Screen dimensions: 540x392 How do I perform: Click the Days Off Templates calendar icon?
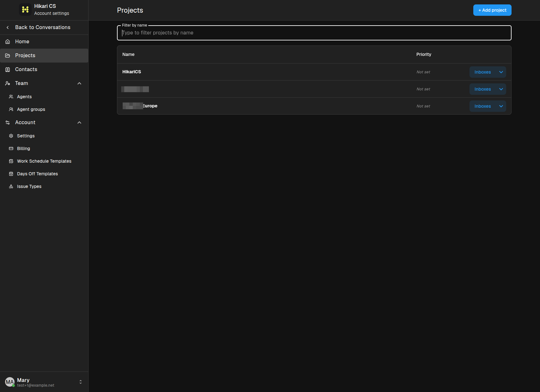(11, 174)
